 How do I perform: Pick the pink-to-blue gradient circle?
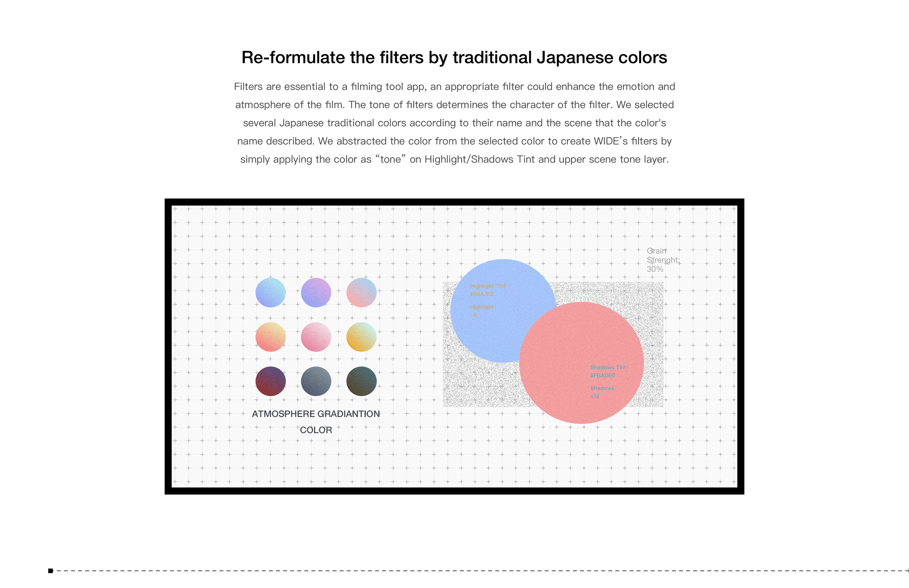(361, 293)
